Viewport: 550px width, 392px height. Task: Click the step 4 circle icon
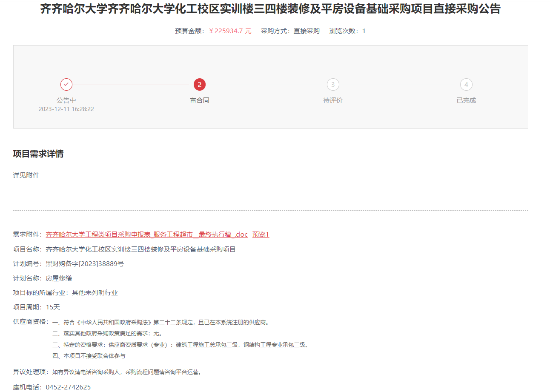tap(466, 85)
